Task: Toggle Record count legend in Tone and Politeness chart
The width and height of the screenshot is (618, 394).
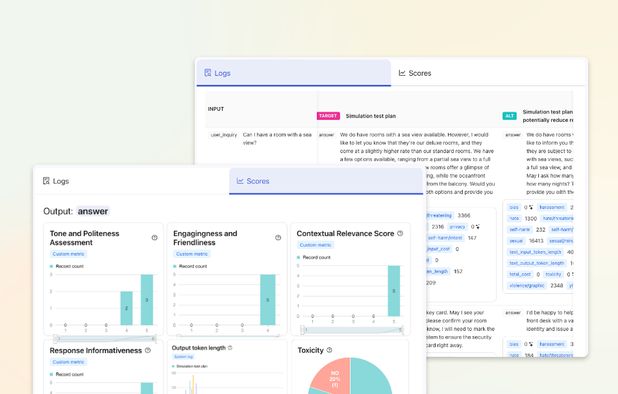Action: [x=67, y=266]
